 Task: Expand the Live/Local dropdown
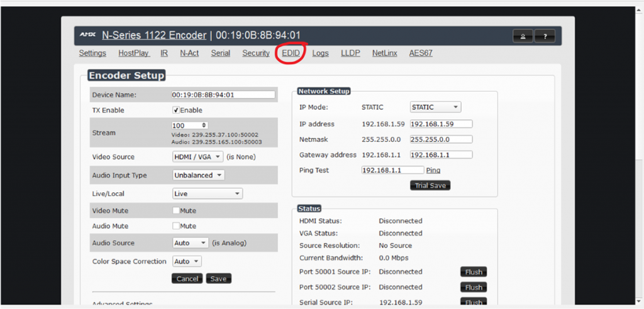pyautogui.click(x=208, y=193)
